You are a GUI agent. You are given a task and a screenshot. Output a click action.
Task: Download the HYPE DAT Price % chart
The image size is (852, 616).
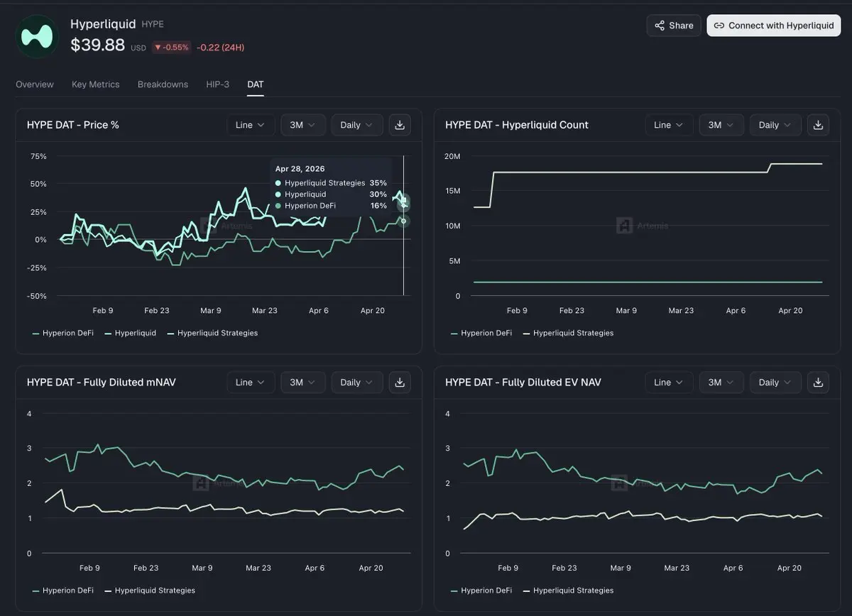click(400, 125)
